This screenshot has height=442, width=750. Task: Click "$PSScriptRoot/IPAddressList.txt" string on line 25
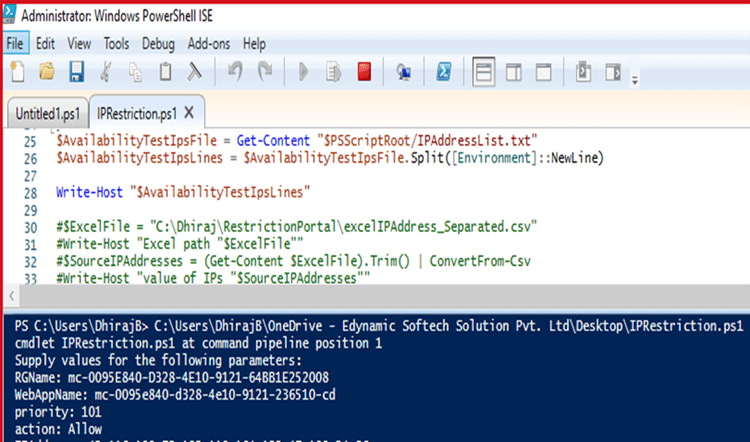point(427,141)
